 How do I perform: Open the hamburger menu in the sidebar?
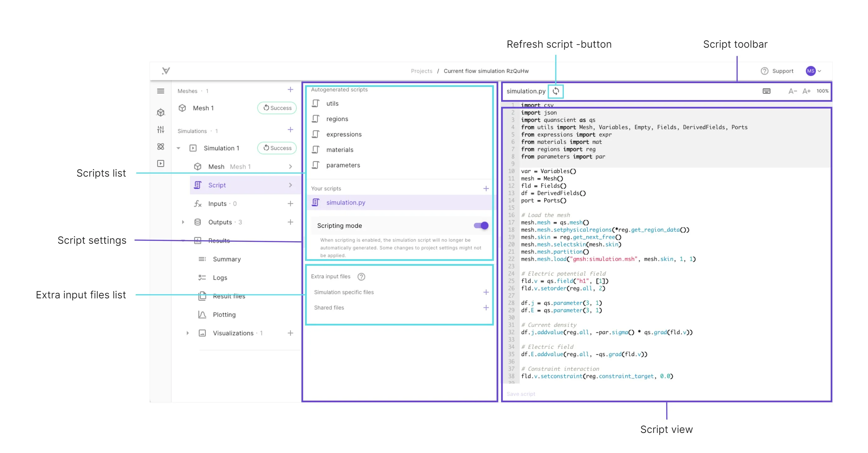161,91
